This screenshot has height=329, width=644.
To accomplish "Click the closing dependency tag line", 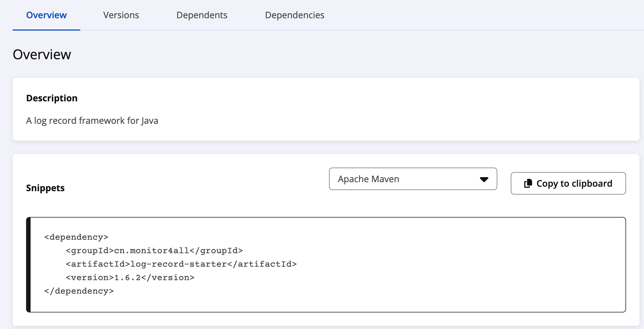I will (79, 291).
